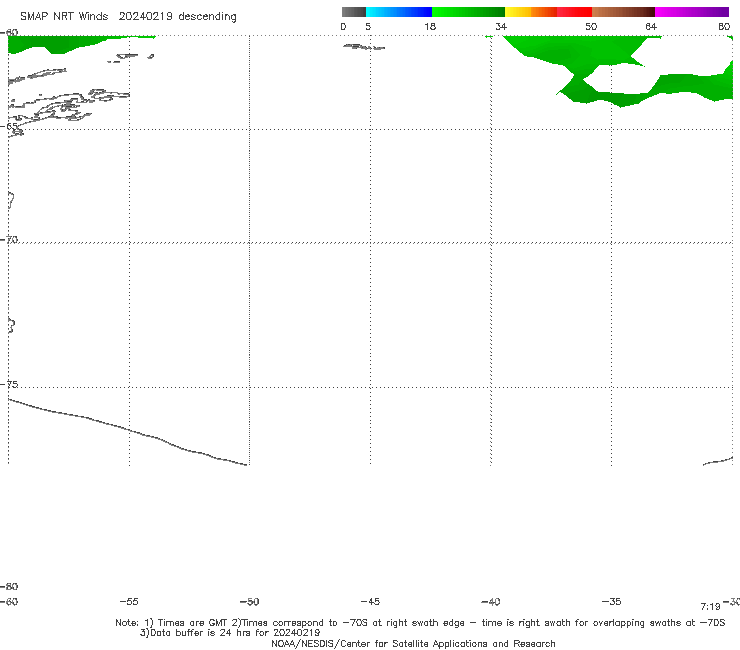Viewport: 740px width, 650px height.
Task: Click the '-45' longitude label
Action: click(370, 602)
